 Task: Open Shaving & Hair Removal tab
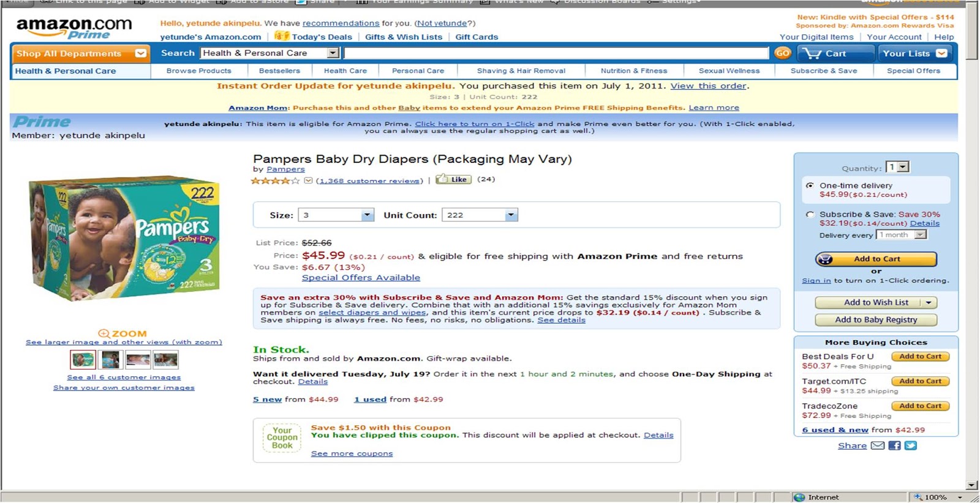tap(521, 71)
